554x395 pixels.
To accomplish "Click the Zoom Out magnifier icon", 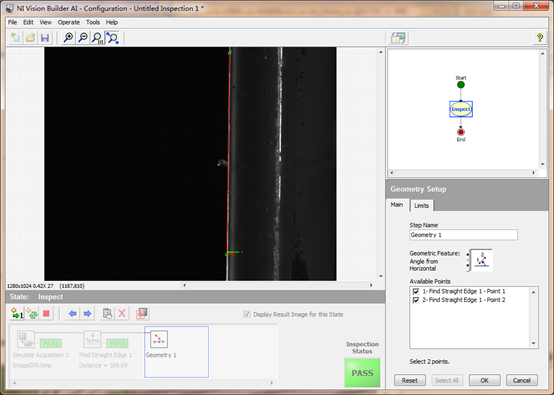I will tap(83, 37).
